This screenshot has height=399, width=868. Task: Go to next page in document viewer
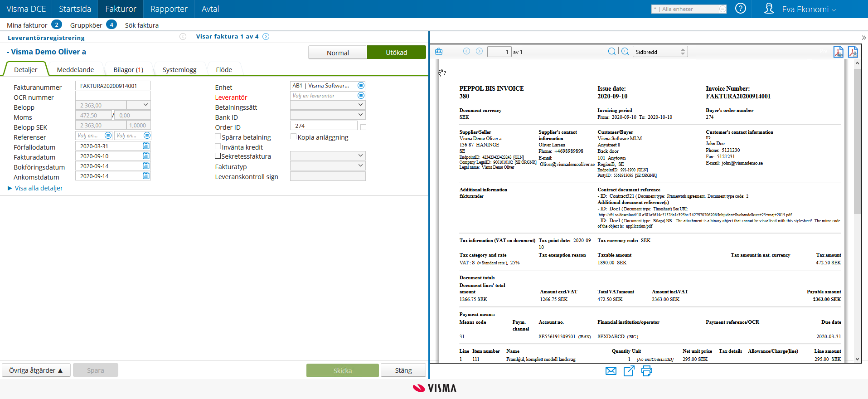click(479, 51)
